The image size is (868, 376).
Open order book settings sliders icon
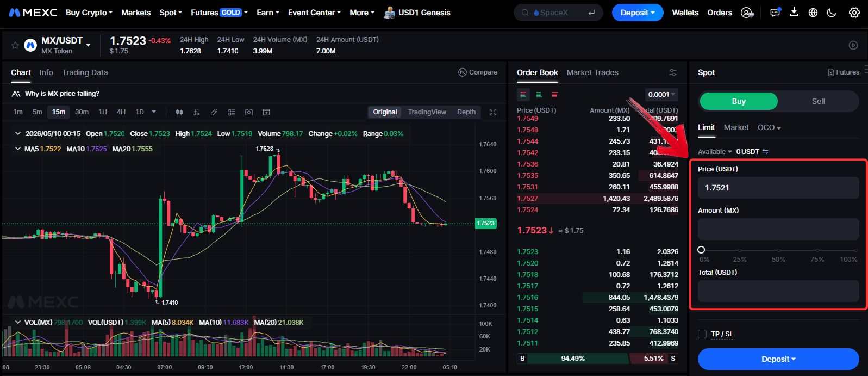click(x=673, y=72)
